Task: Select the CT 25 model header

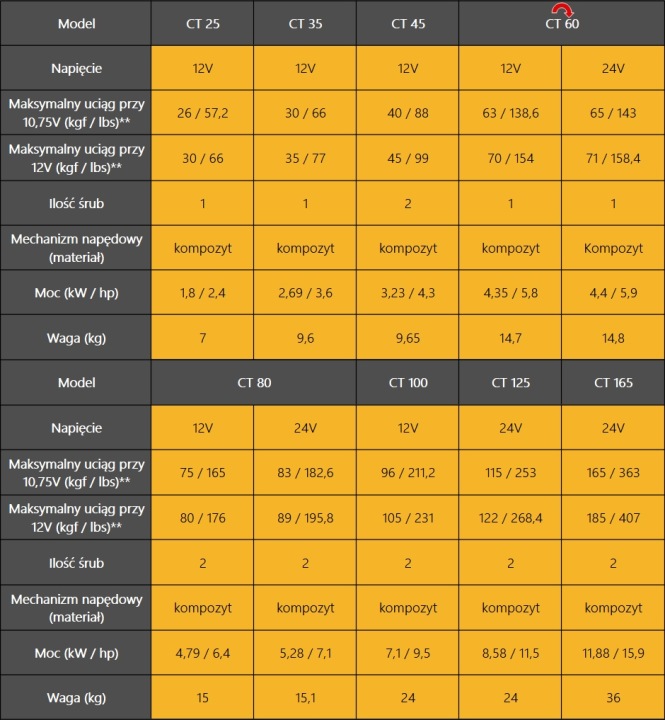Action: pyautogui.click(x=203, y=23)
